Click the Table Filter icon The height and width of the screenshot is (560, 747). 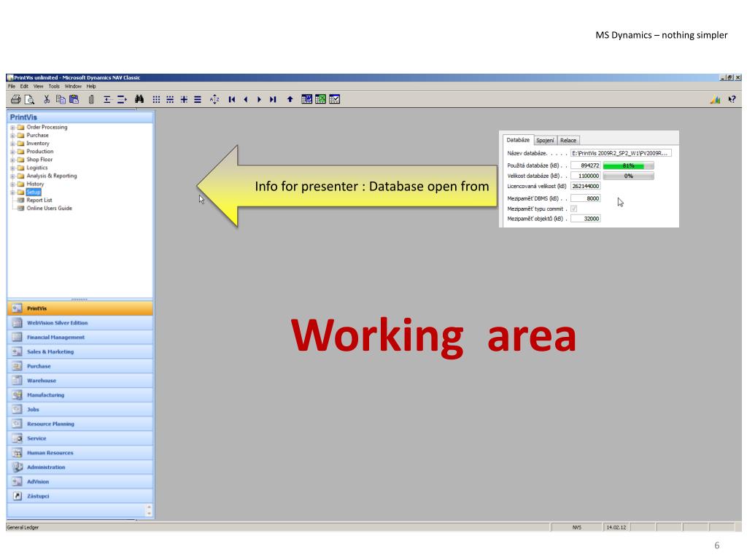point(170,99)
